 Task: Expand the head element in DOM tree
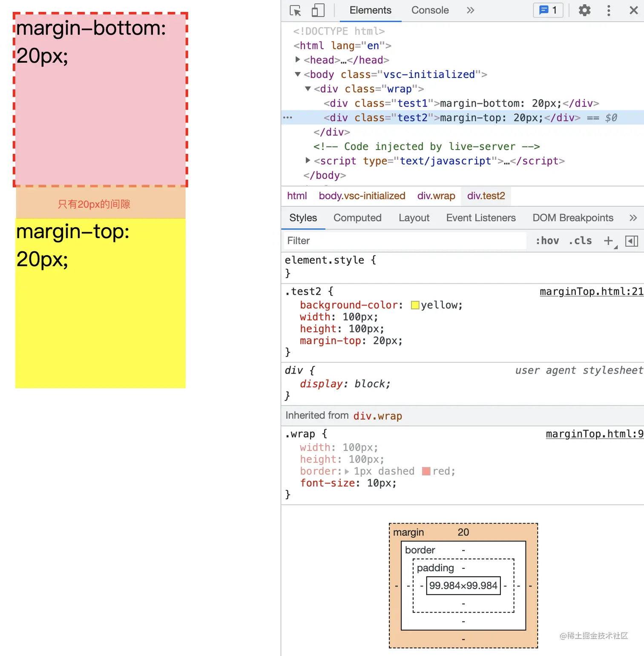click(297, 60)
